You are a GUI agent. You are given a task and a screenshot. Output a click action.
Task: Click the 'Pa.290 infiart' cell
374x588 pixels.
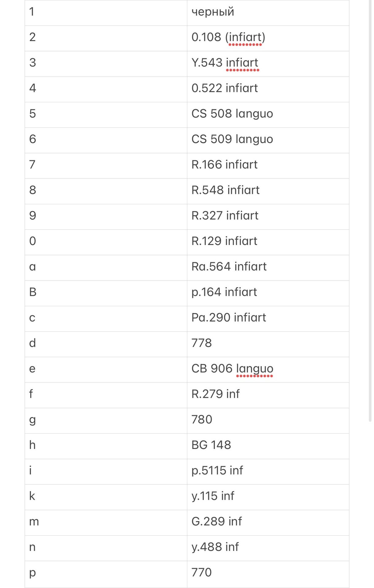click(x=268, y=318)
